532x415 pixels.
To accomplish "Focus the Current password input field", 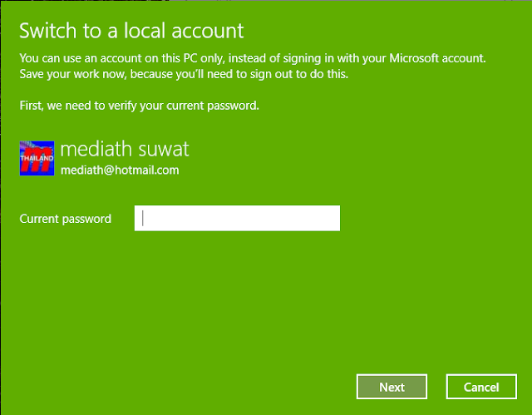I will (x=237, y=218).
